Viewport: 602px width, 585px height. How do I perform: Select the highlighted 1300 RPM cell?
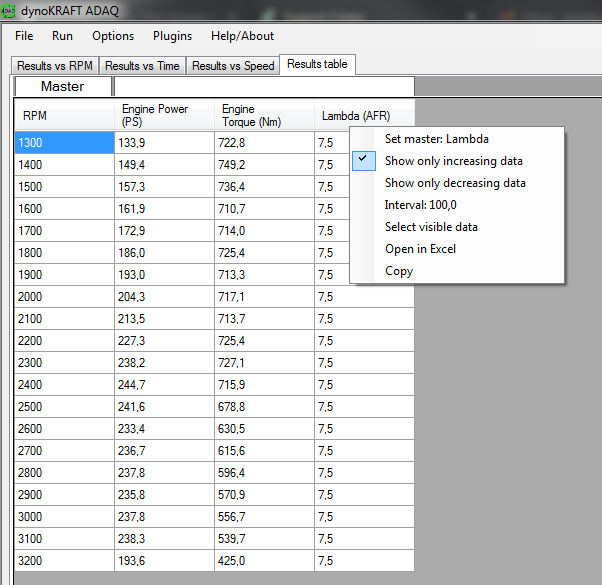pos(64,143)
